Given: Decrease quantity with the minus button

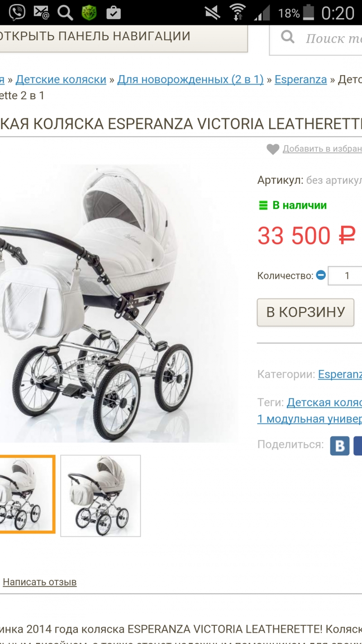Looking at the screenshot, I should pos(321,275).
